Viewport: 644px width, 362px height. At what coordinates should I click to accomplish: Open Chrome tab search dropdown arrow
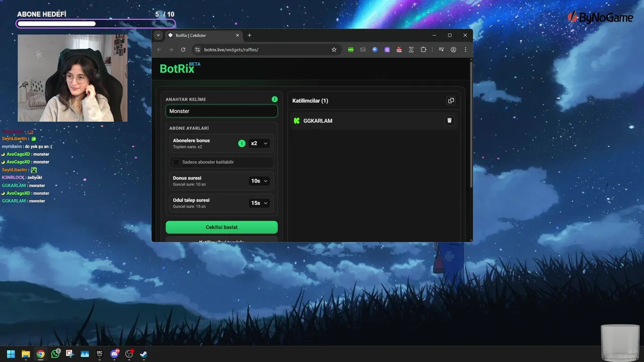click(158, 35)
